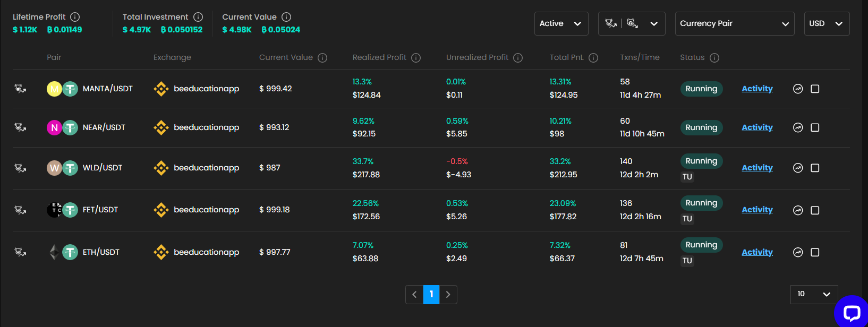Screen dimensions: 868x327
Task: Open Activity link for NEAR/USDT
Action: coord(757,127)
